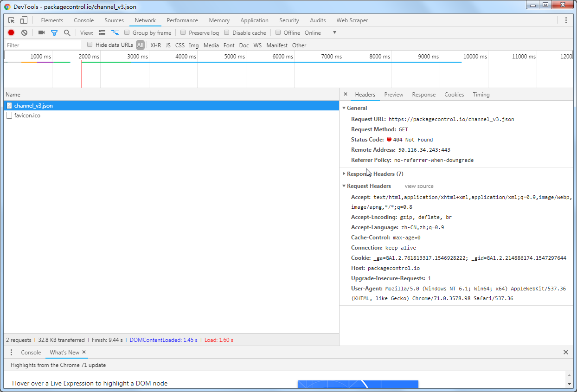Open the Audits tab
This screenshot has height=392, width=577.
318,20
